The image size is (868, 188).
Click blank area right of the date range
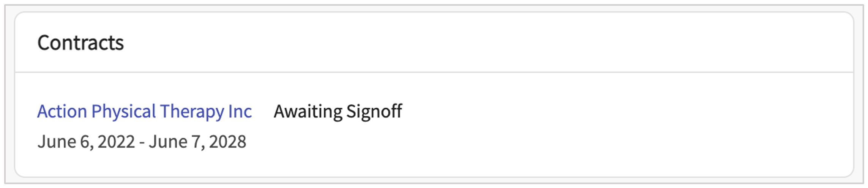[x=494, y=142]
